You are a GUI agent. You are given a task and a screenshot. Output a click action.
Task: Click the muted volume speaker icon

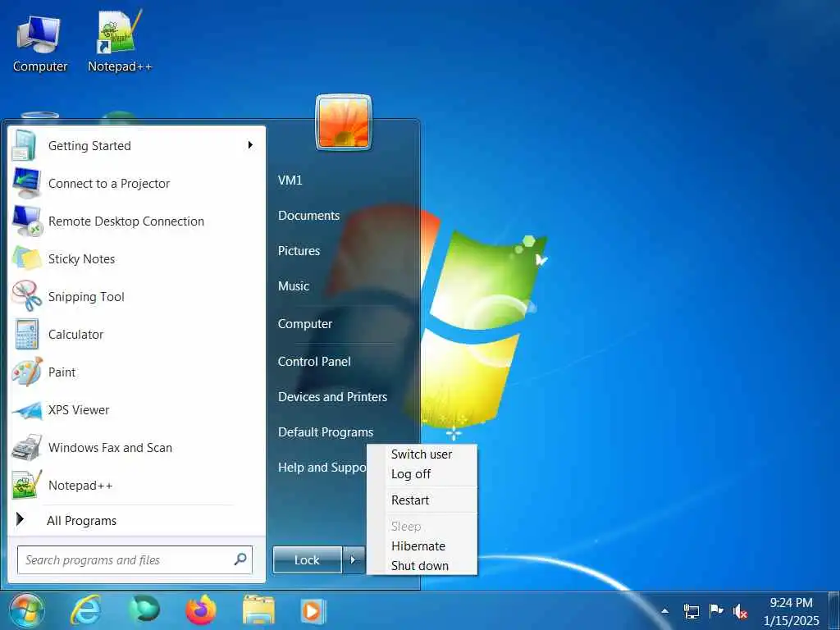[x=740, y=611]
